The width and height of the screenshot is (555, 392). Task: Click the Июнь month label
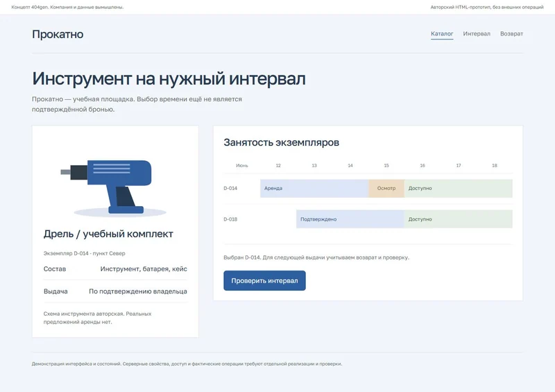coord(242,165)
